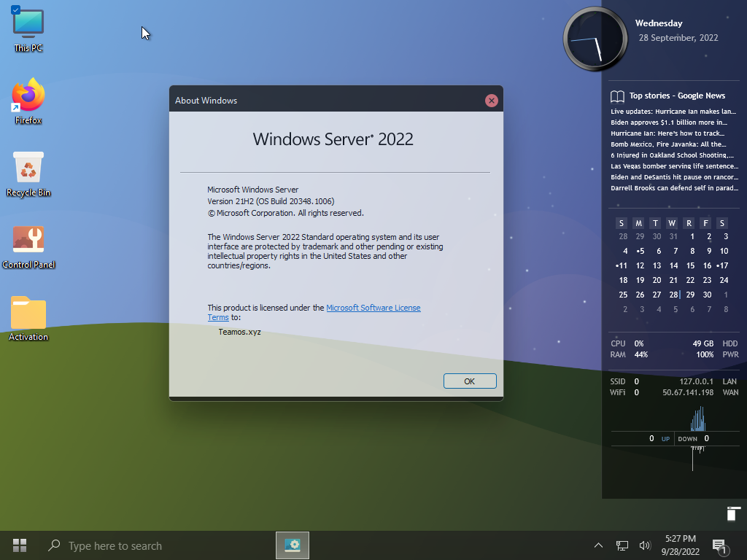Toggle the checkbox on This PC icon
The width and height of the screenshot is (747, 560).
(x=16, y=9)
